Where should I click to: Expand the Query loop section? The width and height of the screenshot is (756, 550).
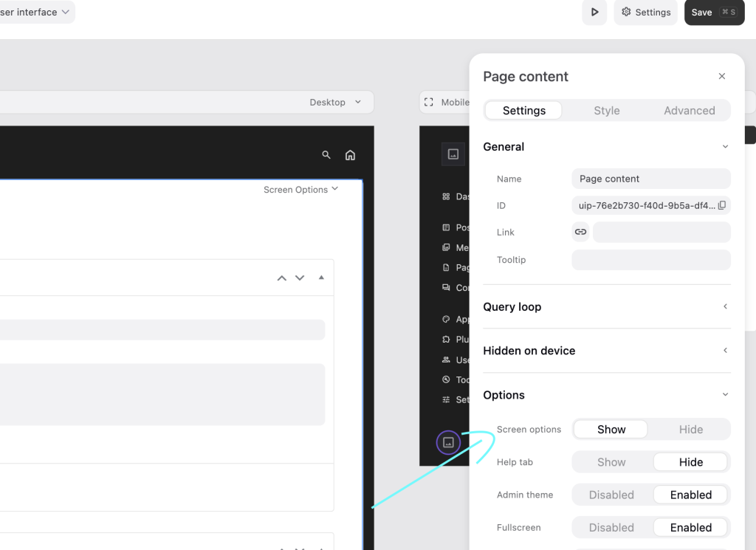[724, 306]
